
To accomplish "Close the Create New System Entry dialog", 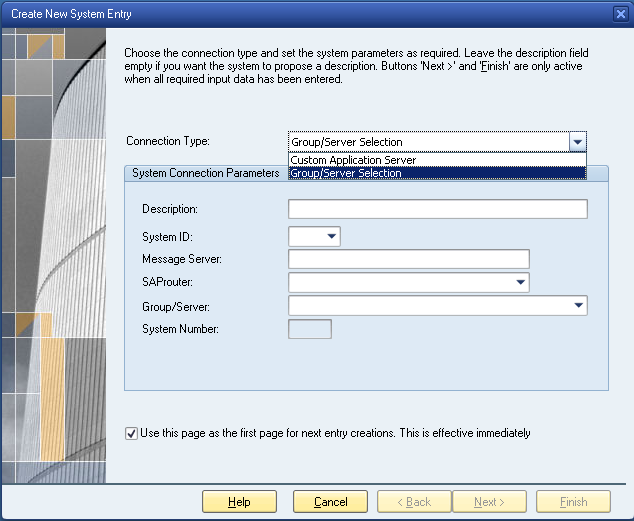I will tap(621, 14).
